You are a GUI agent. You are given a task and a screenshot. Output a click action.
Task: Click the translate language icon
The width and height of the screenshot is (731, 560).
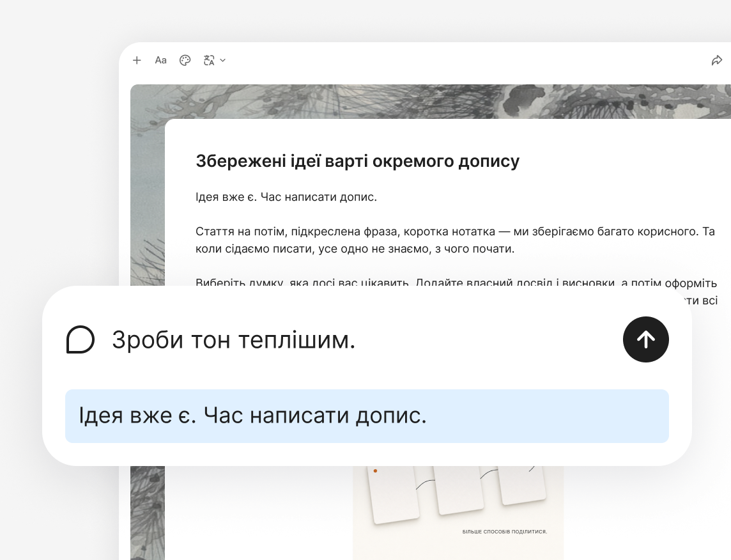click(x=209, y=60)
